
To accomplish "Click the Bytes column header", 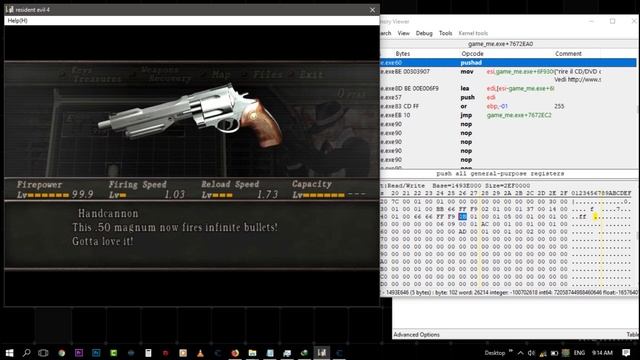I will click(403, 53).
